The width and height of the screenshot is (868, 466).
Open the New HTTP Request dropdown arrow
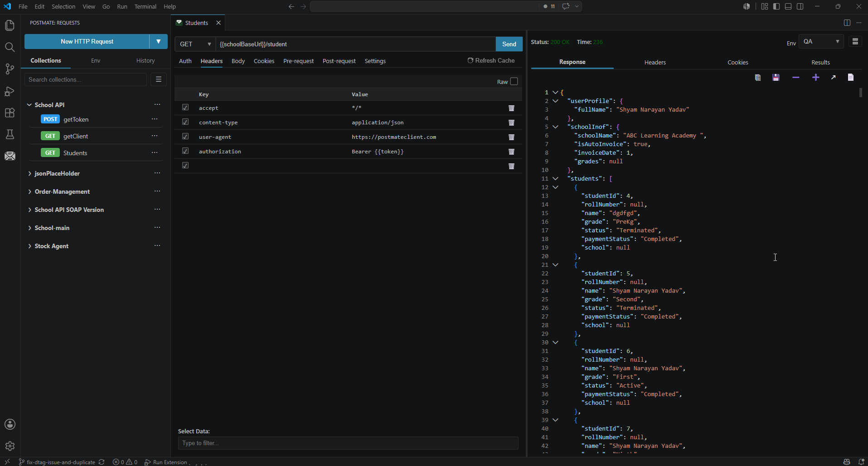(x=158, y=41)
